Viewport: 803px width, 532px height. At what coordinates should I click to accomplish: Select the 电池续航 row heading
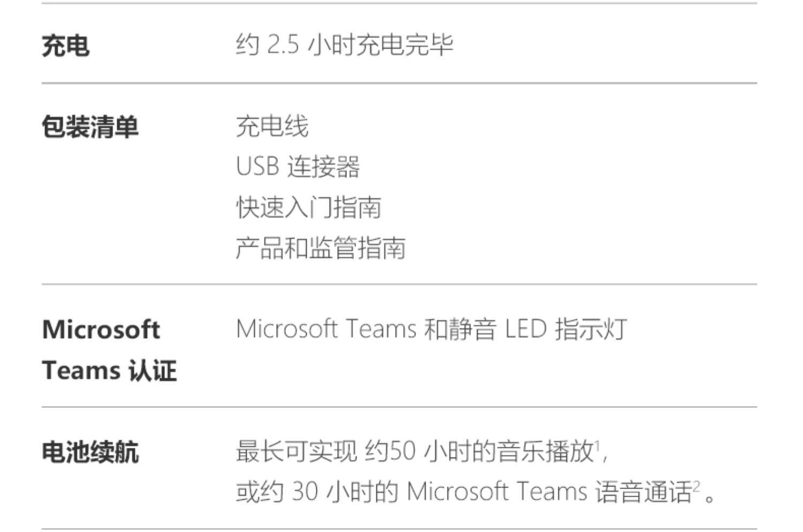(90, 452)
